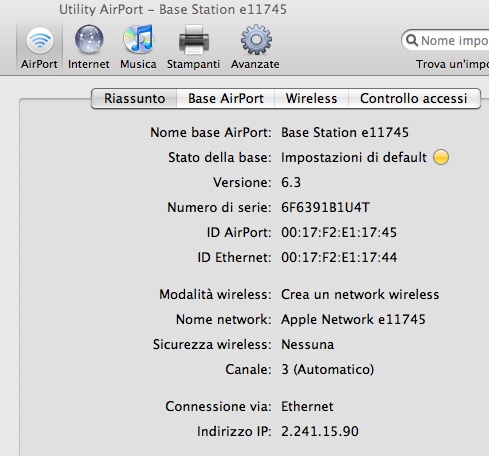Click the ID AirPort label
The width and height of the screenshot is (489, 456).
(239, 233)
